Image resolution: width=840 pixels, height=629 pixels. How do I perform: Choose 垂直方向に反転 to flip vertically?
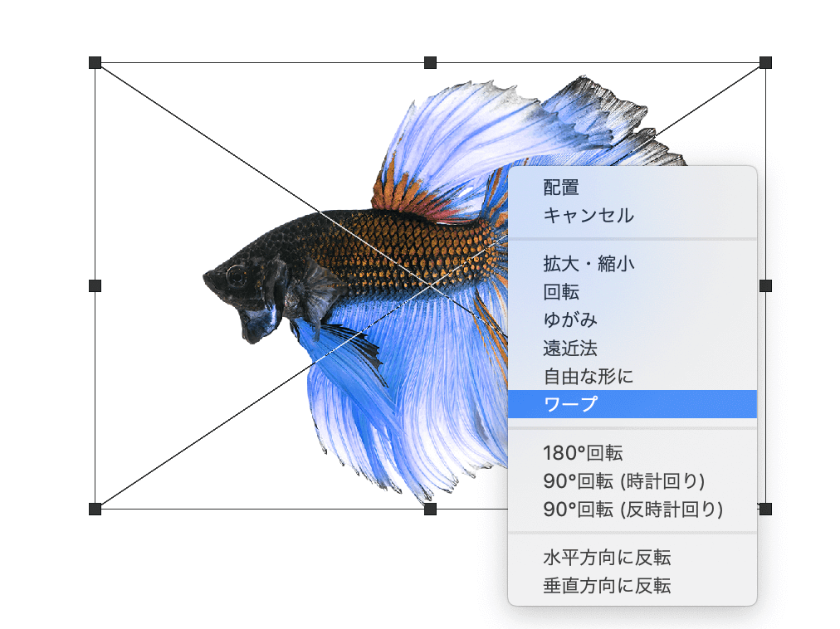tap(632, 586)
